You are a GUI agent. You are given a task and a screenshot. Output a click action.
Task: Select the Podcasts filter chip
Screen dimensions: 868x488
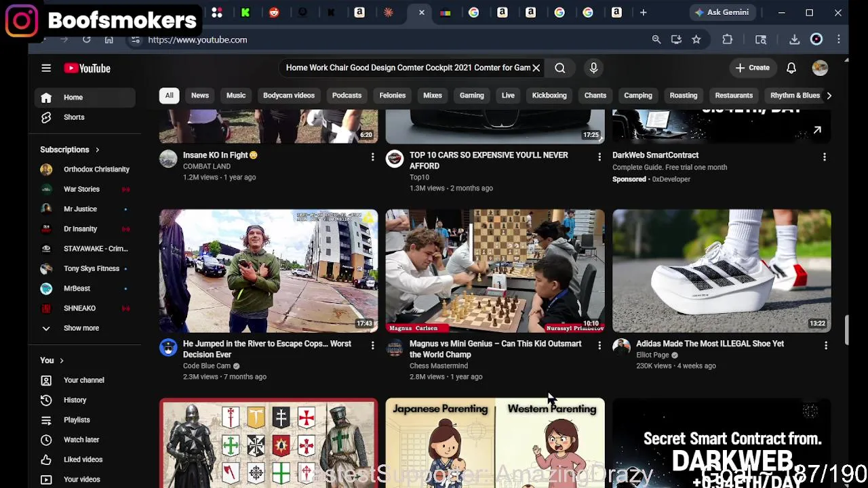[x=347, y=96]
